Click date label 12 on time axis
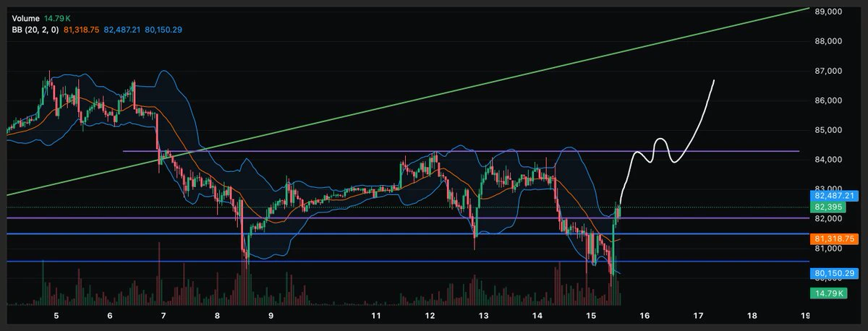The width and height of the screenshot is (868, 331). click(x=430, y=316)
